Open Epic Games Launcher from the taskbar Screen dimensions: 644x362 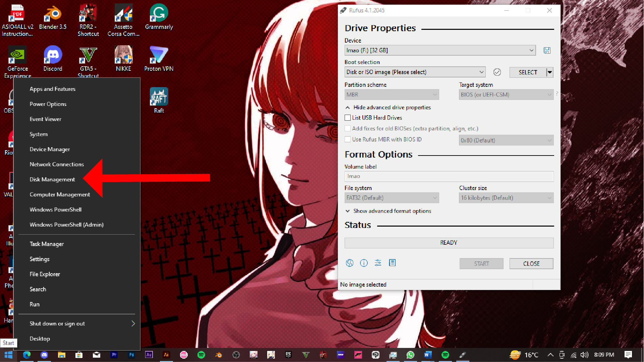click(x=288, y=355)
